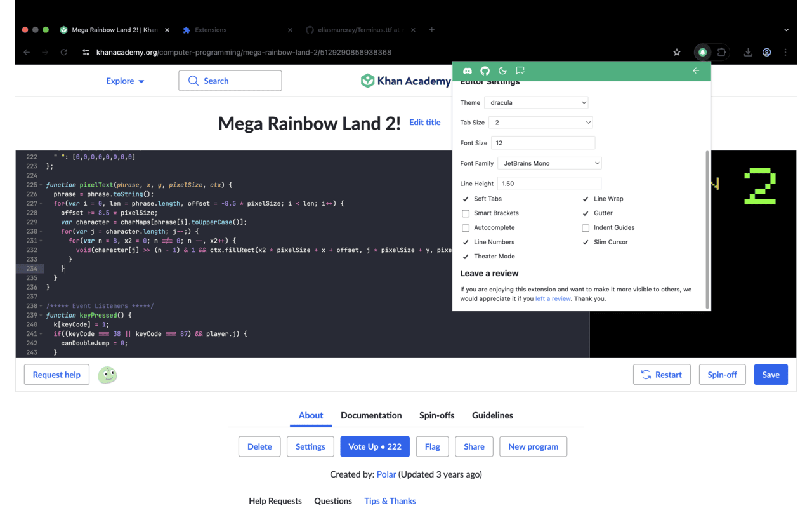812x508 pixels.
Task: Turn on the Indent Guides checkbox
Action: 586,228
